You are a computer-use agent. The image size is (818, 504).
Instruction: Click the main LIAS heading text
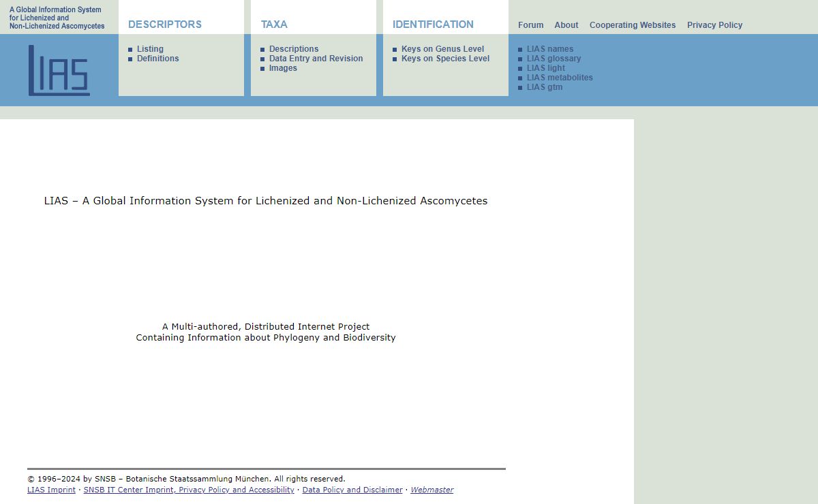coord(266,201)
